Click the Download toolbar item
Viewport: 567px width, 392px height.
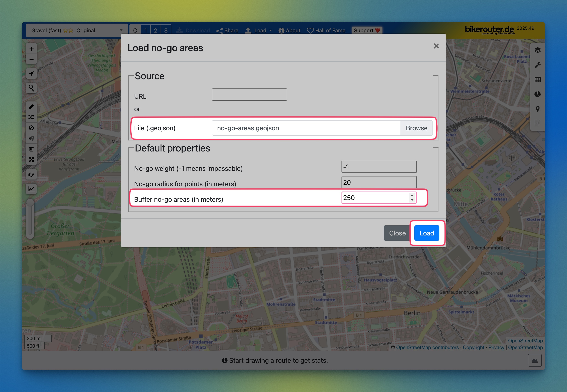193,30
